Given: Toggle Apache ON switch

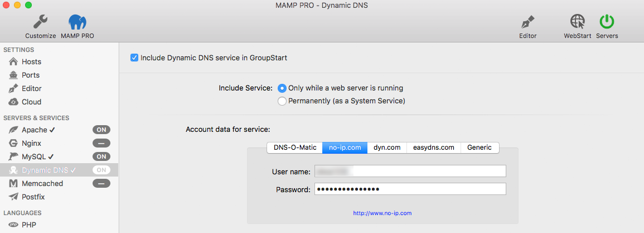Looking at the screenshot, I should 101,130.
